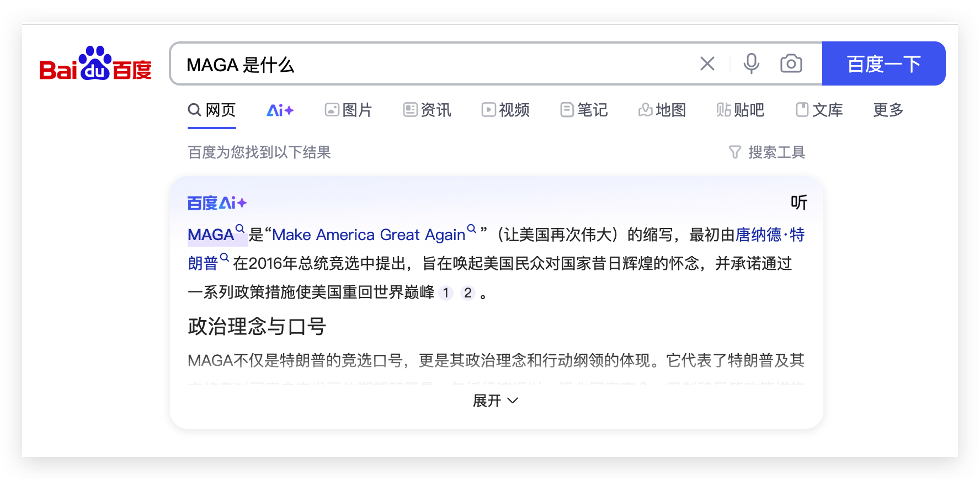Switch to the 笔记 notes tab

point(584,110)
